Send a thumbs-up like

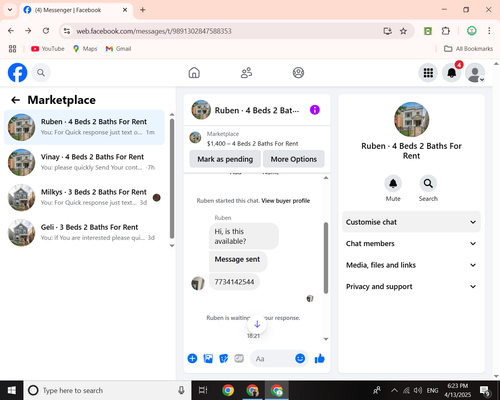[320, 358]
